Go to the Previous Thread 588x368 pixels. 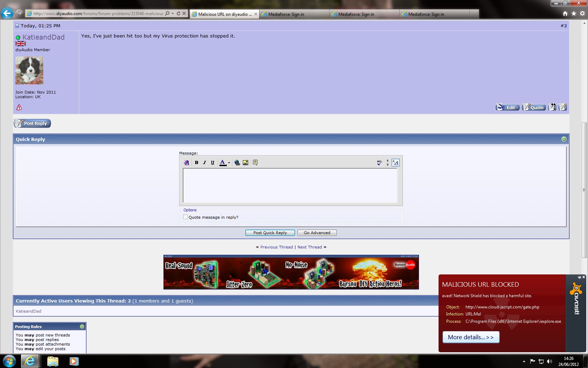(x=276, y=247)
